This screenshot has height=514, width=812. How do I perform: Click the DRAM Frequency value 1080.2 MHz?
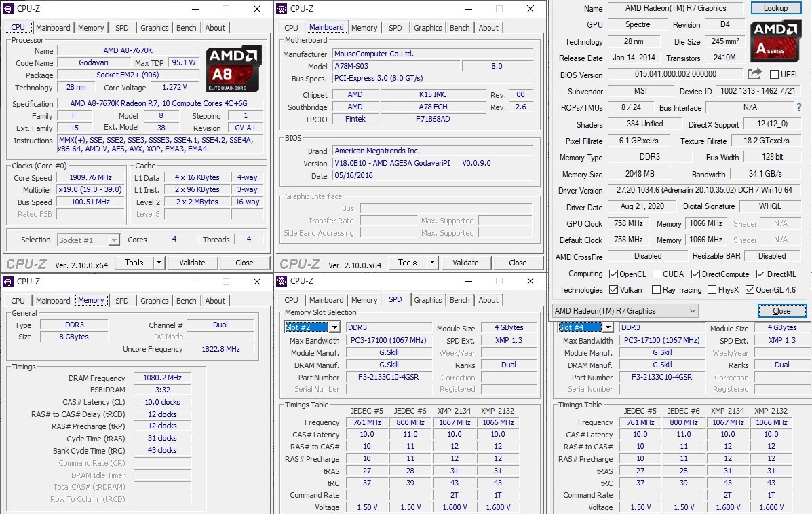click(163, 378)
